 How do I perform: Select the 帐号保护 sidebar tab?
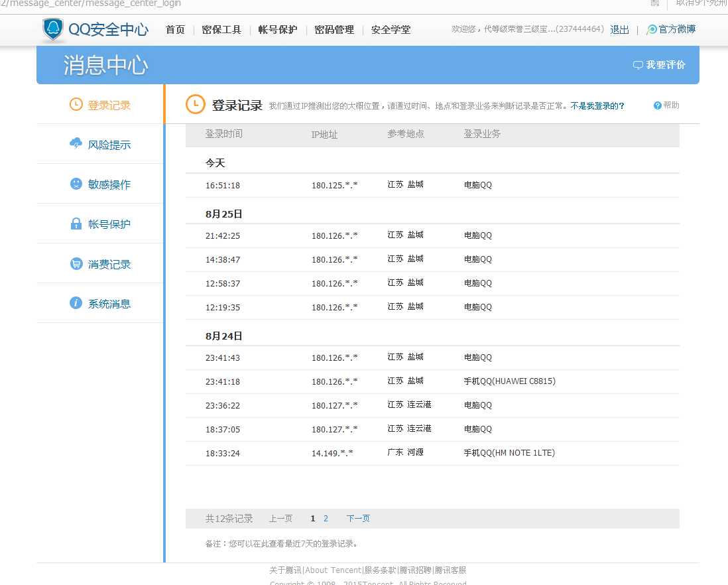tap(100, 224)
